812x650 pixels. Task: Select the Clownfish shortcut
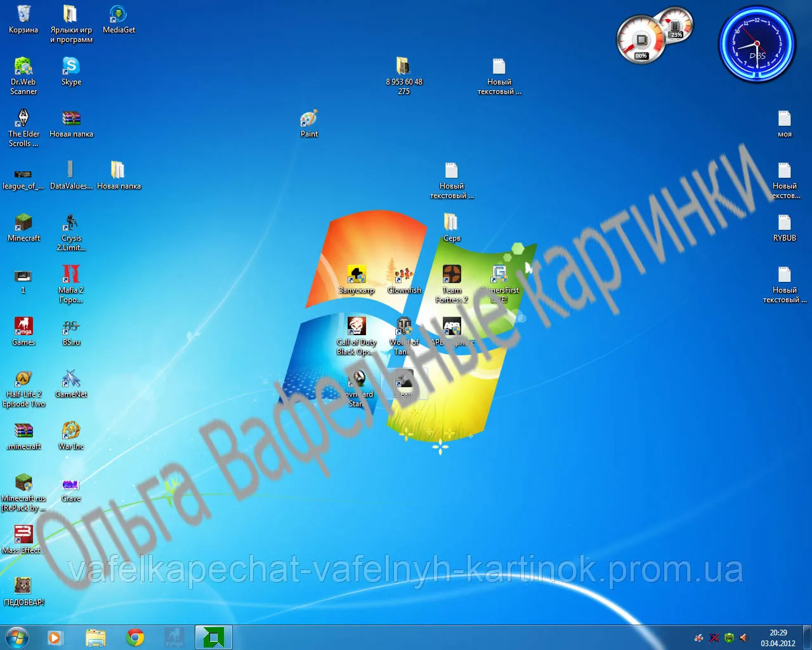coord(404,279)
